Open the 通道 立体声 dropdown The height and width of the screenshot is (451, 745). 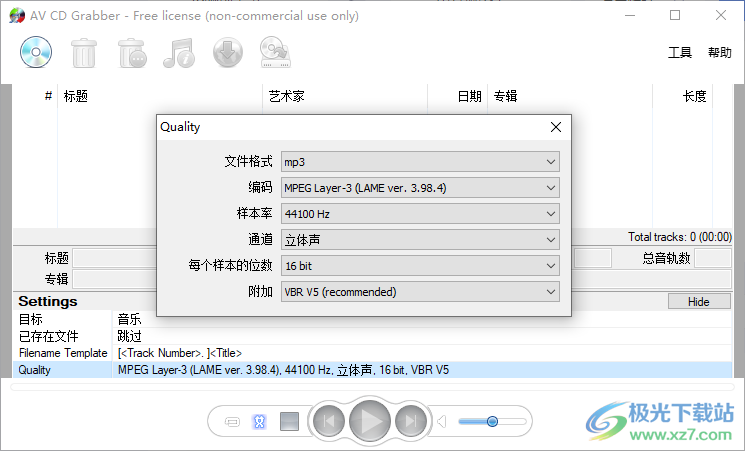coord(420,240)
